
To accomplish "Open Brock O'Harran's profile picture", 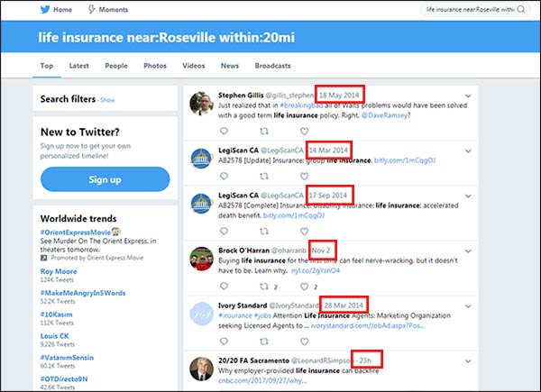I will [201, 259].
